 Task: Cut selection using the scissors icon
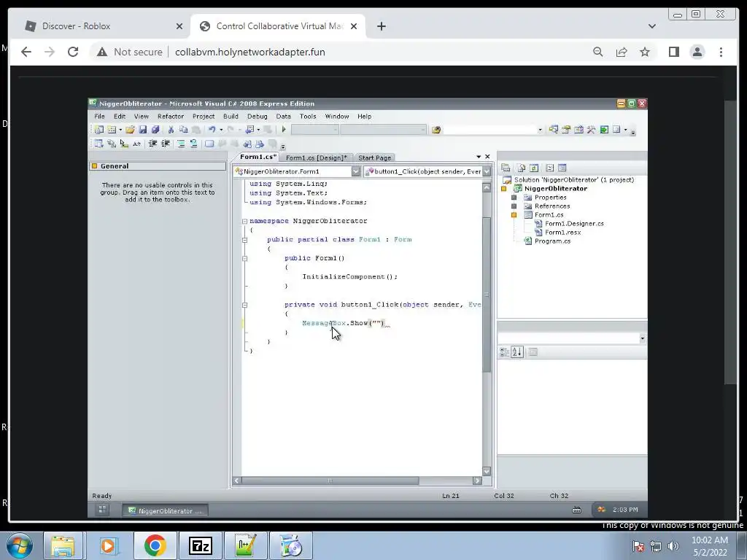[171, 130]
